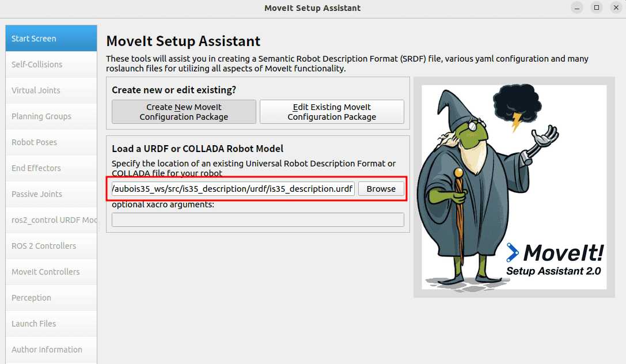Choose Edit Existing MoveIt Configuration Package
Viewport: 626px width, 364px height.
point(332,112)
